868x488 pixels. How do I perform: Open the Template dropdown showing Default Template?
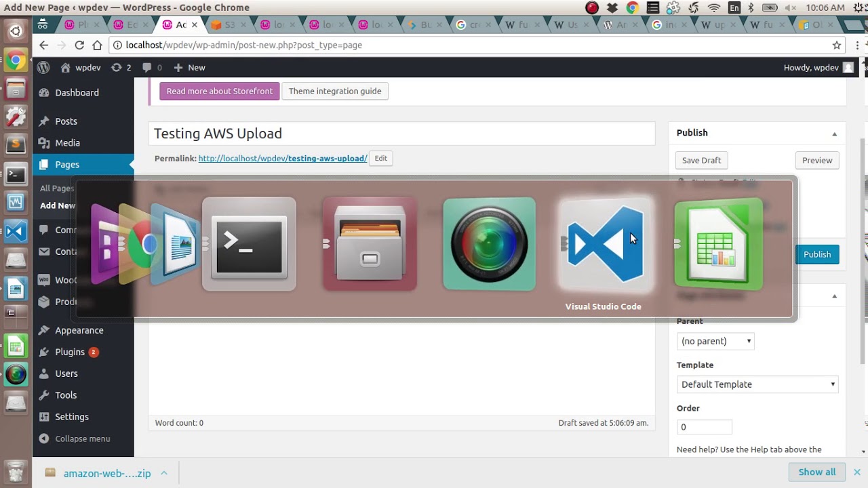pos(757,384)
